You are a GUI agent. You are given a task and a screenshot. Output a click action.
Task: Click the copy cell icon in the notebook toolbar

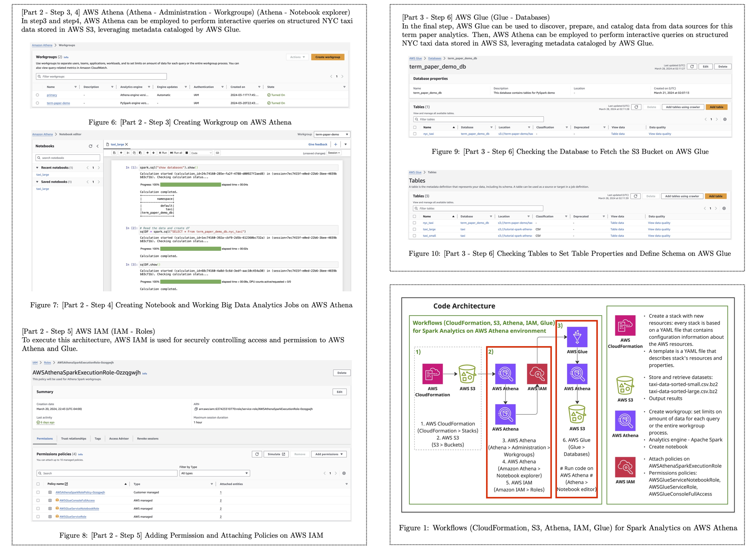click(x=134, y=153)
